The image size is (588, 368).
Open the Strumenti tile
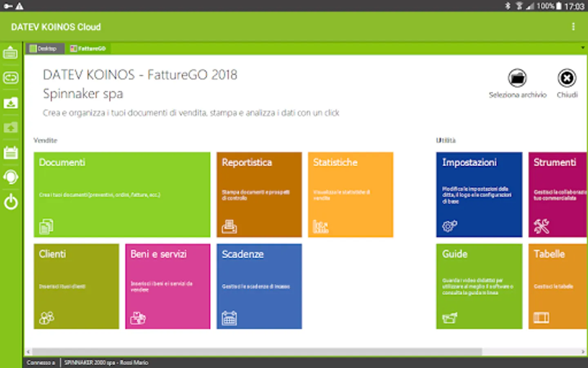tap(558, 195)
